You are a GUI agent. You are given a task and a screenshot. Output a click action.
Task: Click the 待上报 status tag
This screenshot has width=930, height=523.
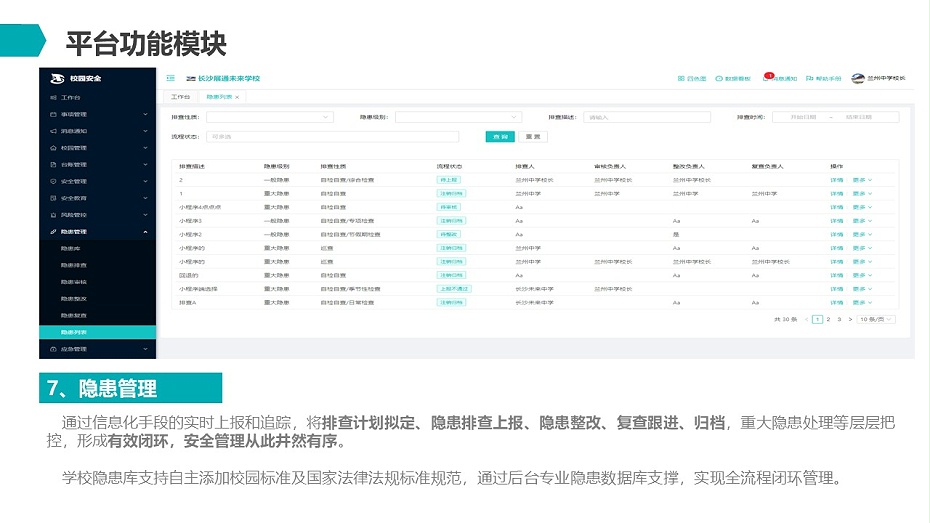449,180
